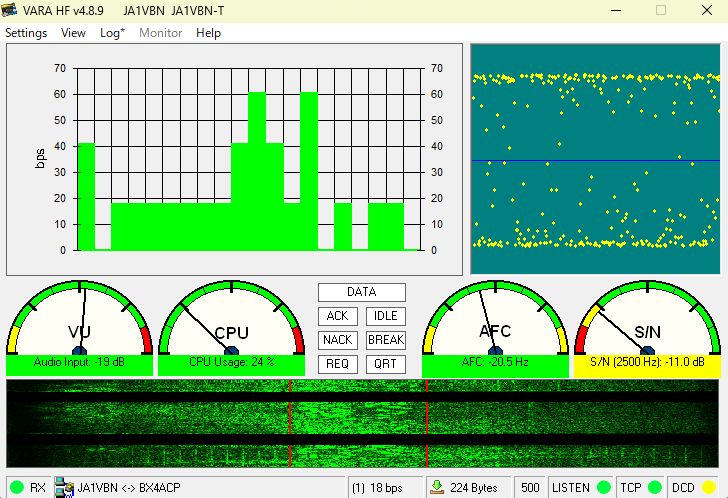Click the S/N meter gauge
Screen dimensions: 728x498
(x=648, y=318)
